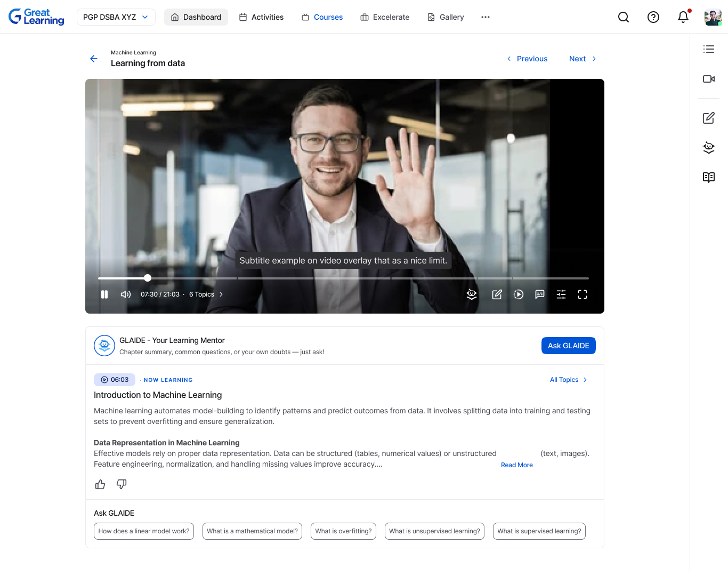Pause the video playback

[104, 294]
